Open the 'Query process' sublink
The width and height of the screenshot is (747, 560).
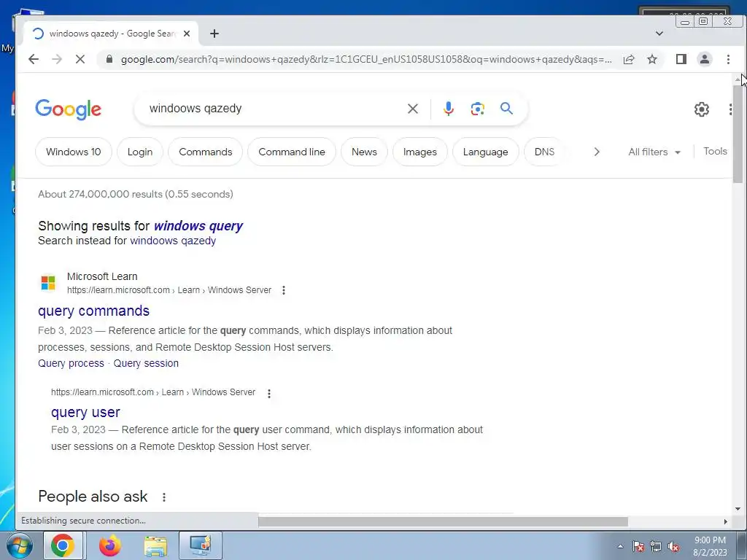[71, 363]
